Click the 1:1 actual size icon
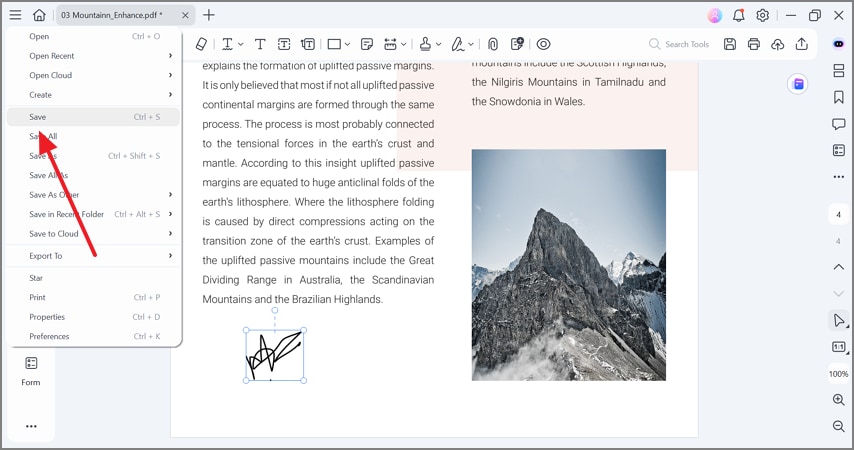The height and width of the screenshot is (450, 854). click(839, 347)
